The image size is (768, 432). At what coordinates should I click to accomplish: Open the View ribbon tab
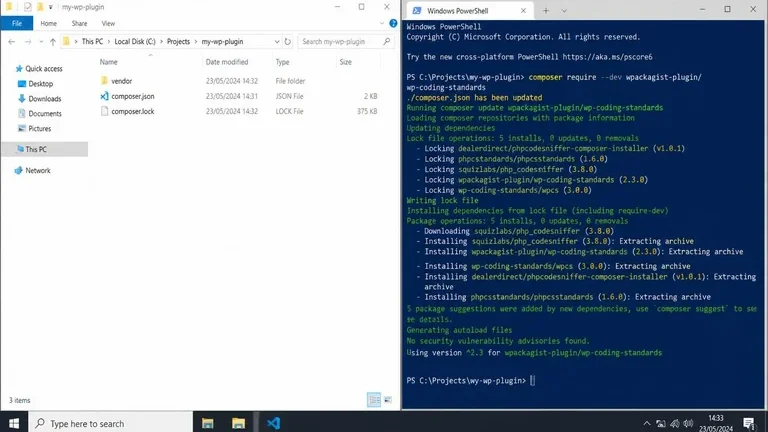pos(108,23)
